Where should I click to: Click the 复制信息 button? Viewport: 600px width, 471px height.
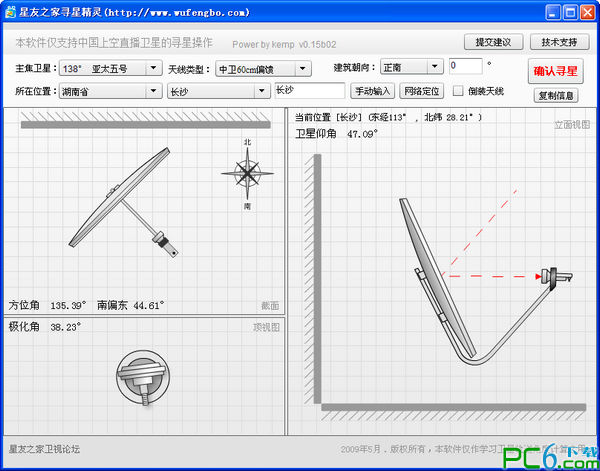pyautogui.click(x=556, y=95)
